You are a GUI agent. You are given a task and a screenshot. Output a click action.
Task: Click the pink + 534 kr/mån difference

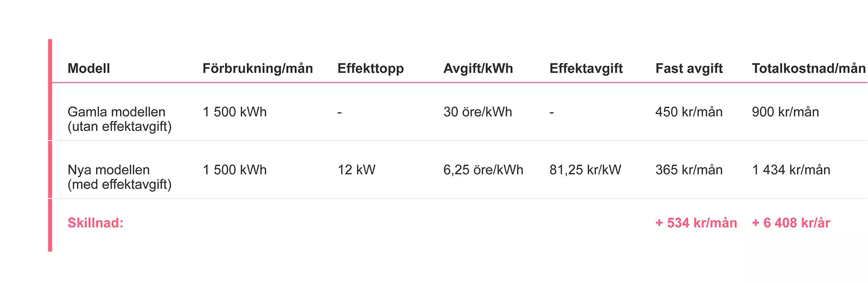(696, 223)
